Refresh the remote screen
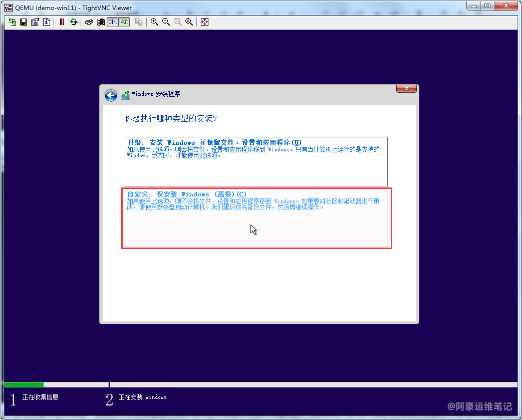This screenshot has width=522, height=420. [74, 22]
